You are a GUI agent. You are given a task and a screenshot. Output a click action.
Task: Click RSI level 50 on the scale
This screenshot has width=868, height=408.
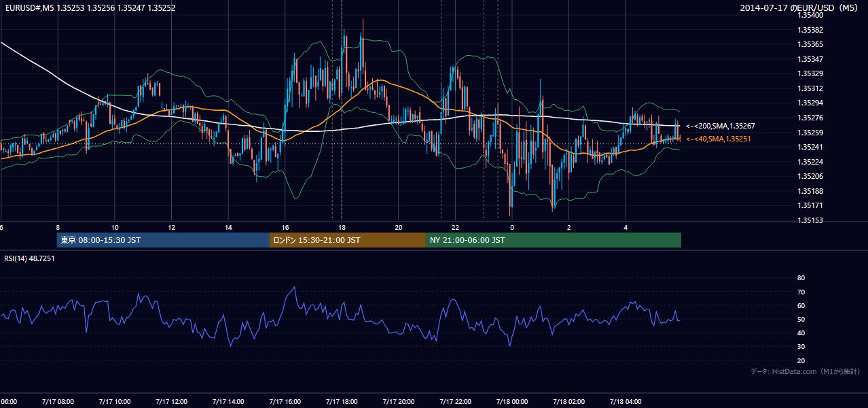click(801, 319)
